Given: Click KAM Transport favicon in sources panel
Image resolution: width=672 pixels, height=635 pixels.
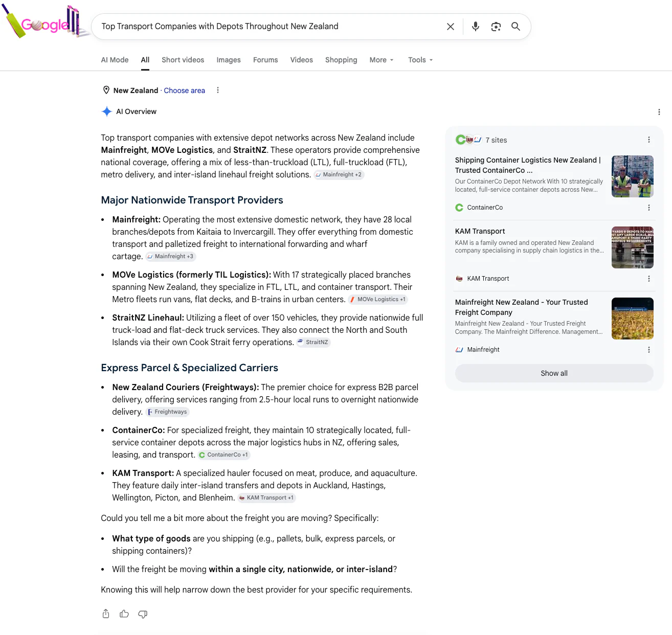Looking at the screenshot, I should click(459, 279).
